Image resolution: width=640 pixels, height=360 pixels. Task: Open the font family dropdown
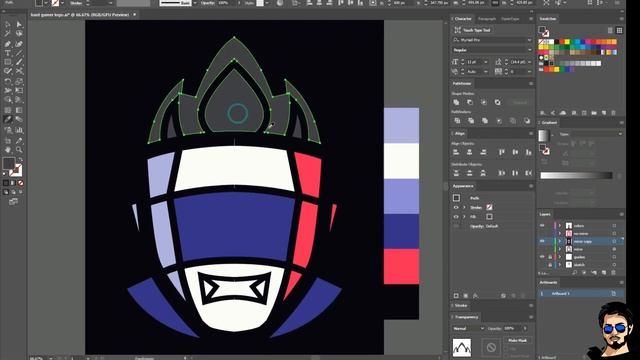click(529, 40)
